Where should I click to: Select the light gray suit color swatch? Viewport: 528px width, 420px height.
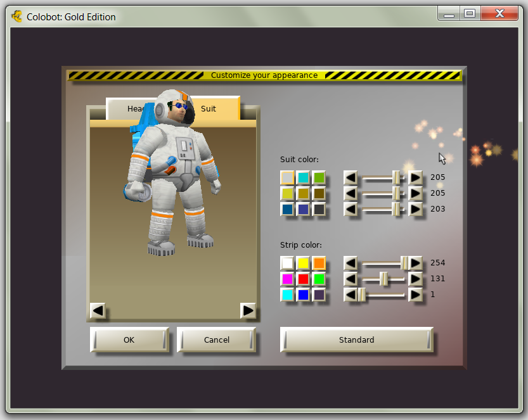click(x=287, y=177)
